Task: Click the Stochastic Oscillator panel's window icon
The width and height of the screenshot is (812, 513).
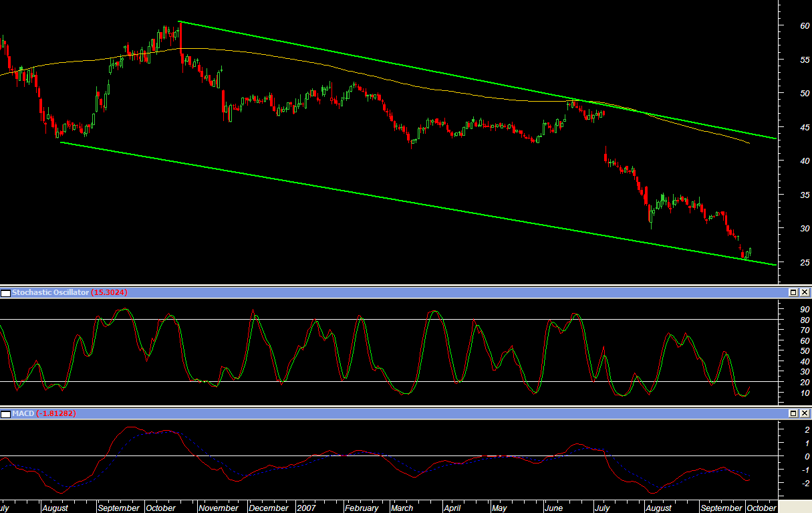Action: (6, 292)
